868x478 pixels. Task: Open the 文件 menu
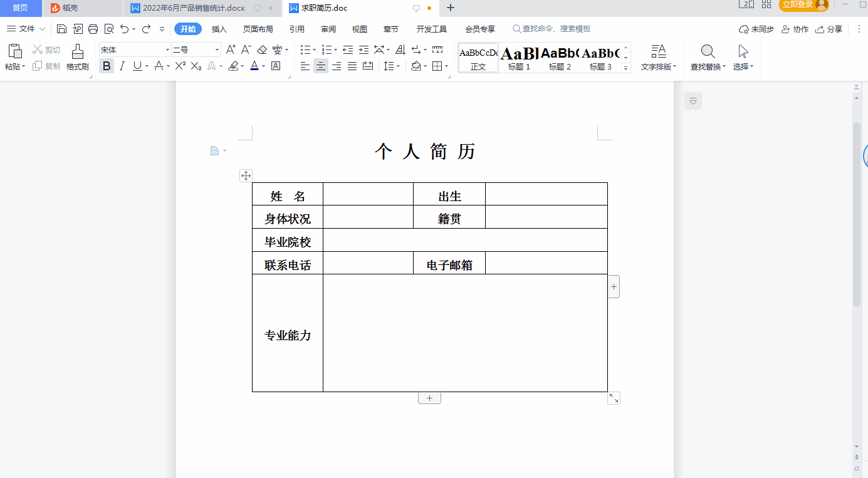pos(26,29)
